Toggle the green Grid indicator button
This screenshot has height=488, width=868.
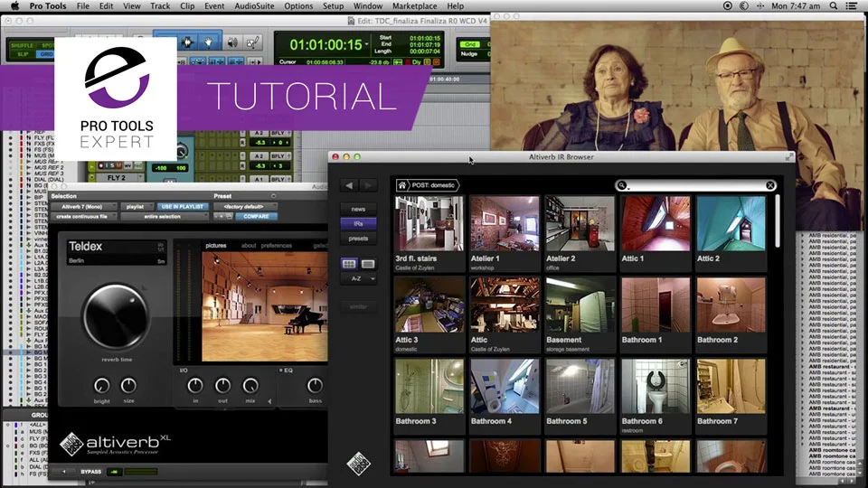pyautogui.click(x=471, y=44)
